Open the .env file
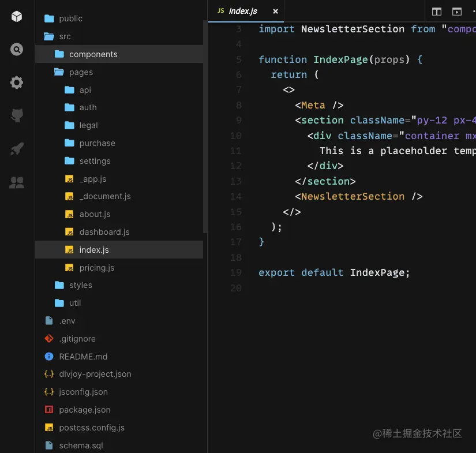This screenshot has height=453, width=476. (x=119, y=321)
